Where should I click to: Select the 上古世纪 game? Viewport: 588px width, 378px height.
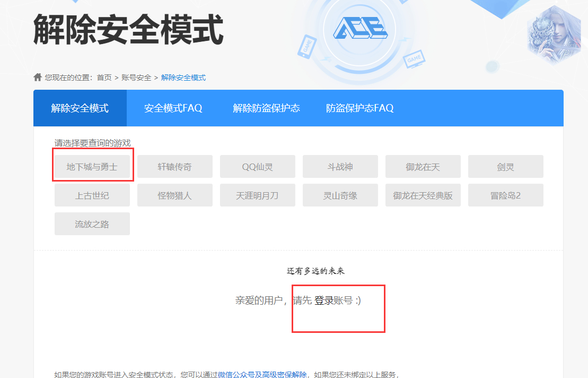point(92,195)
